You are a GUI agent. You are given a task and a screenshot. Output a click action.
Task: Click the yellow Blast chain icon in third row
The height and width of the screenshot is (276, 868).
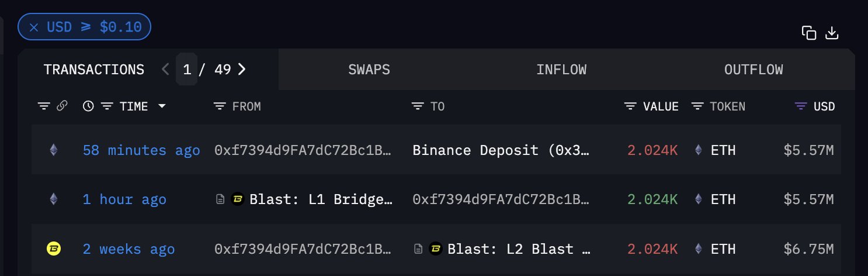click(x=54, y=249)
